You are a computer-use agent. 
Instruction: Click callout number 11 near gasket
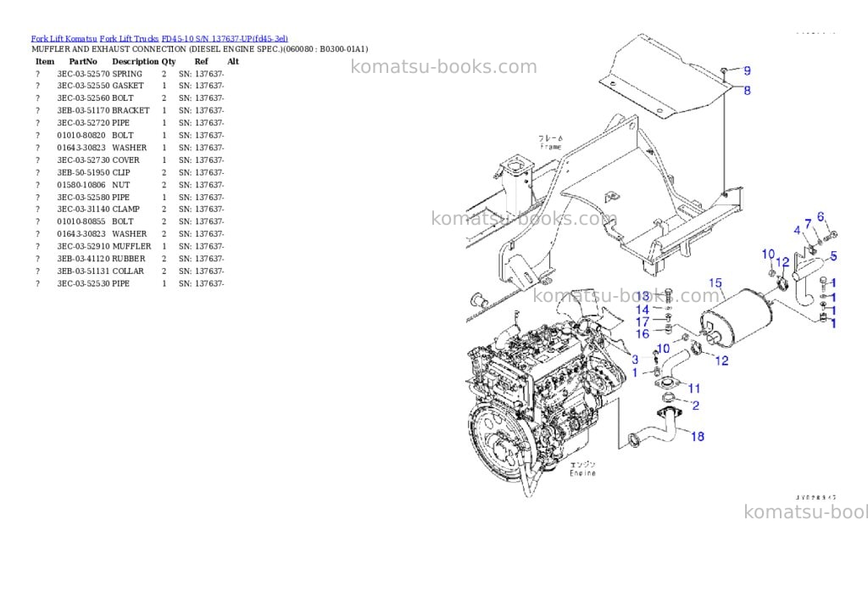pos(694,389)
